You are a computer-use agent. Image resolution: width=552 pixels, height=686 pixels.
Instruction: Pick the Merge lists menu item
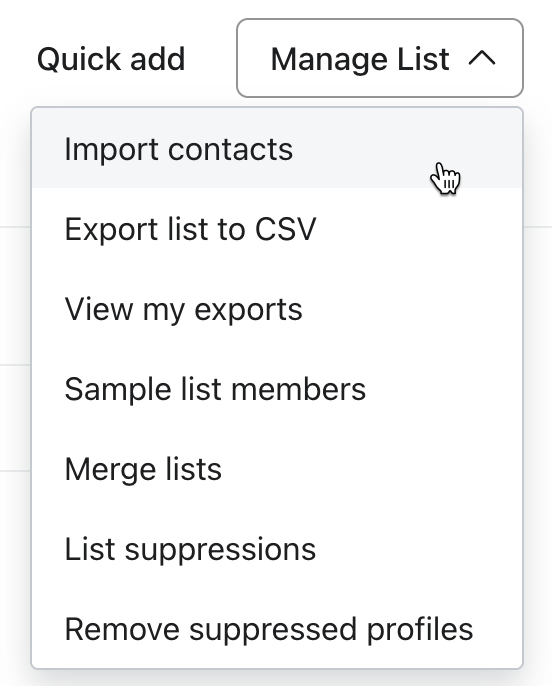(277, 469)
